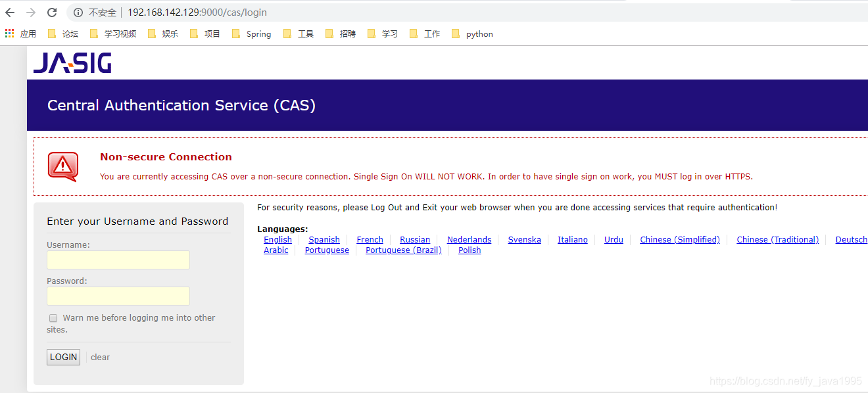Open the 娱乐 bookmark folder
The width and height of the screenshot is (868, 393).
163,34
